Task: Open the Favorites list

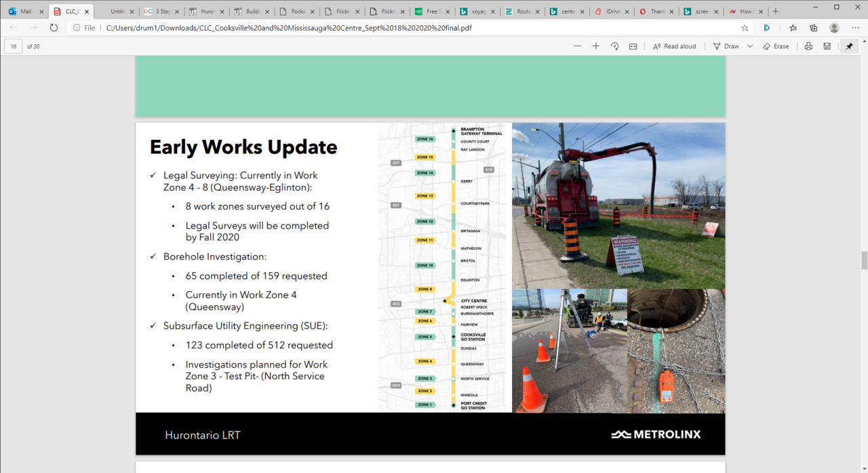Action: click(793, 28)
